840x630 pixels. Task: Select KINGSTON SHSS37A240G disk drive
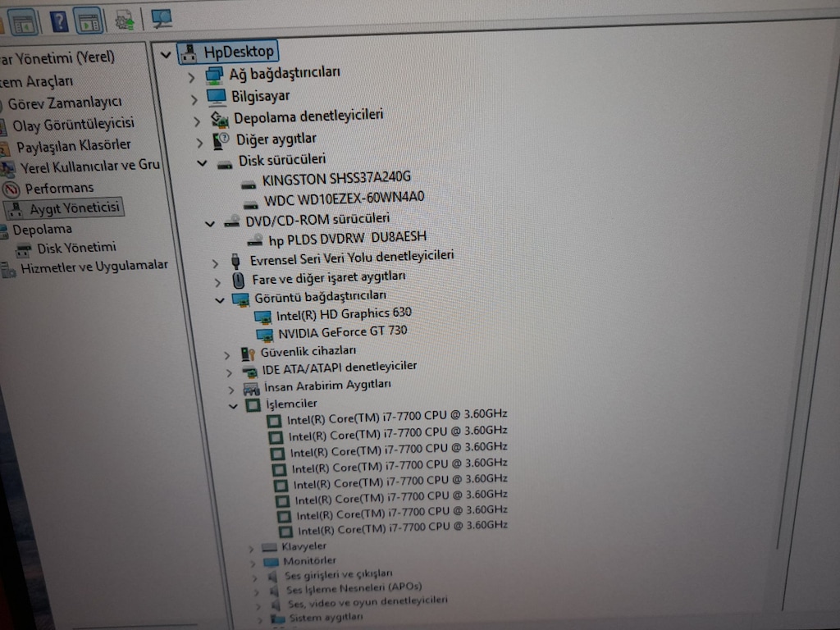pos(336,177)
